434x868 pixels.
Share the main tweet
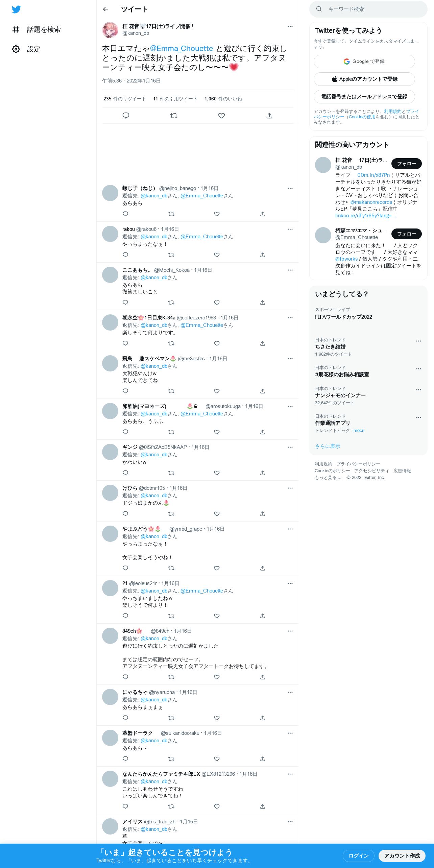(x=269, y=116)
